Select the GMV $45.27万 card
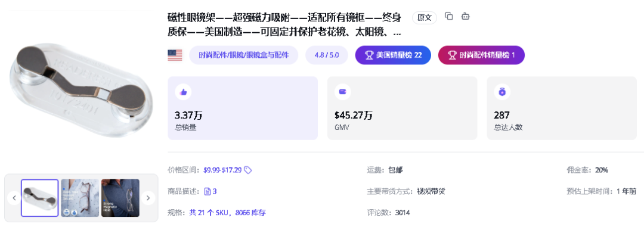 coord(402,108)
